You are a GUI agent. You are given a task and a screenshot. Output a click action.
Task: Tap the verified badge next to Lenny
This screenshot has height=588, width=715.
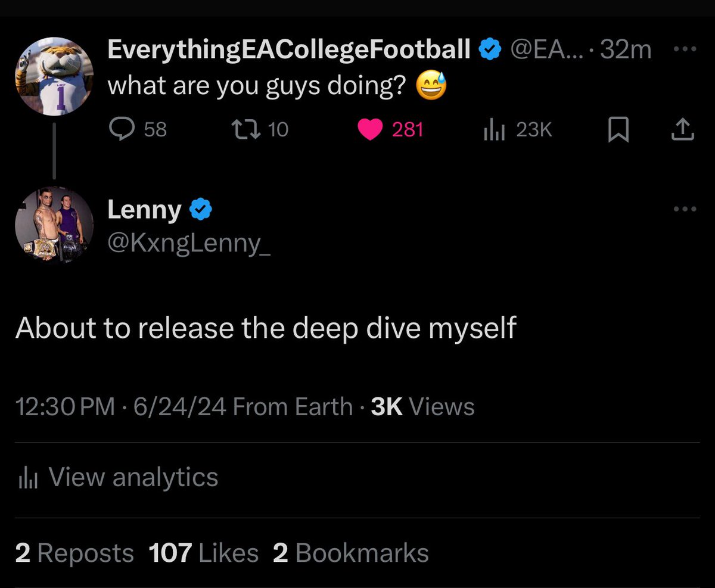(x=201, y=210)
